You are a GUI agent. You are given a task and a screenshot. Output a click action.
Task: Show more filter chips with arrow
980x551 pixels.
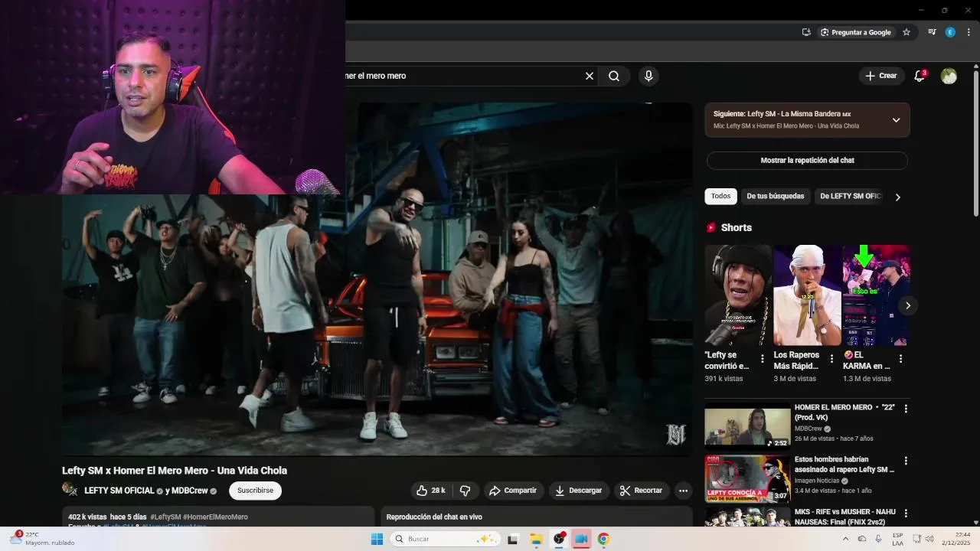[898, 197]
